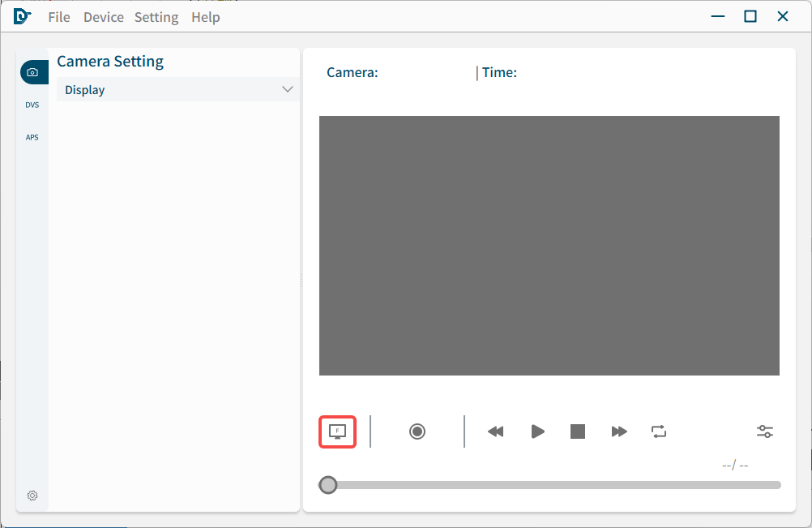Start recording with the record button
812x528 pixels.
point(417,431)
